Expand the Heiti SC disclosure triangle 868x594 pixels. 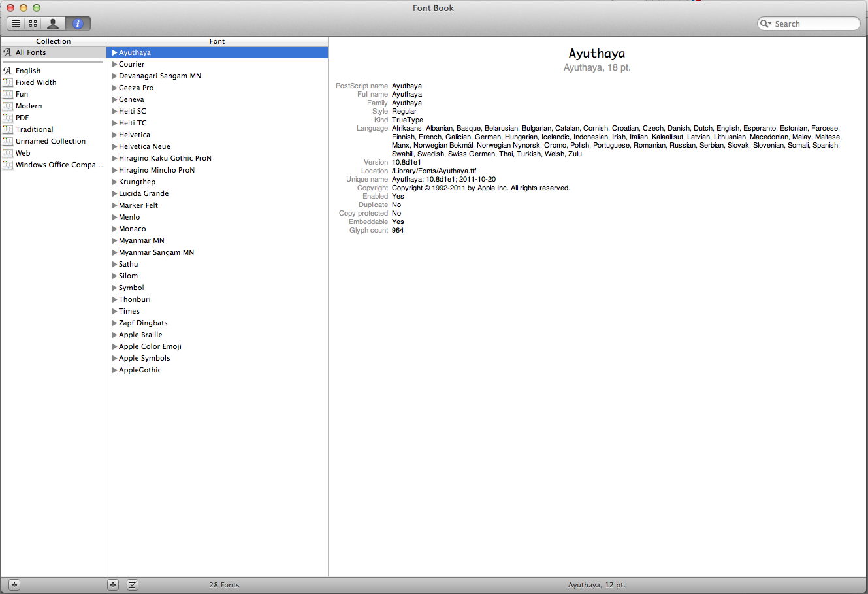[114, 111]
